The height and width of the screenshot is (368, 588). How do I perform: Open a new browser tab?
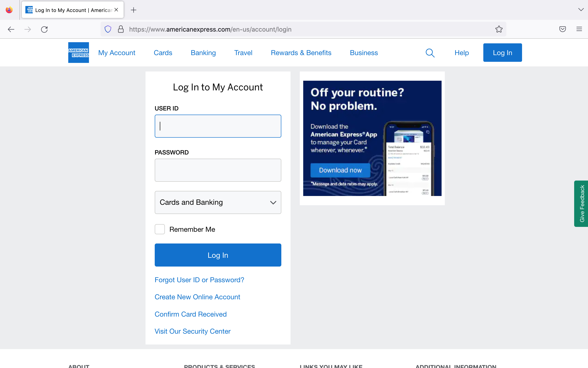(x=133, y=10)
